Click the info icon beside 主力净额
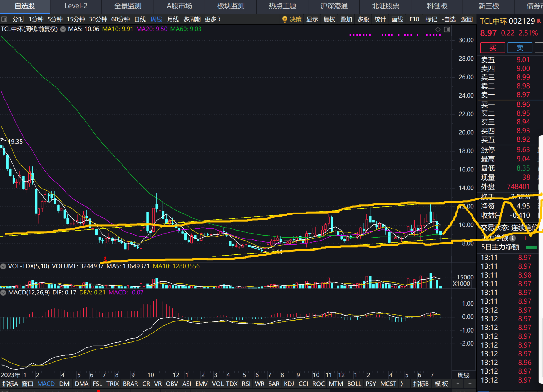543x392 pixels. pyautogui.click(x=512, y=238)
